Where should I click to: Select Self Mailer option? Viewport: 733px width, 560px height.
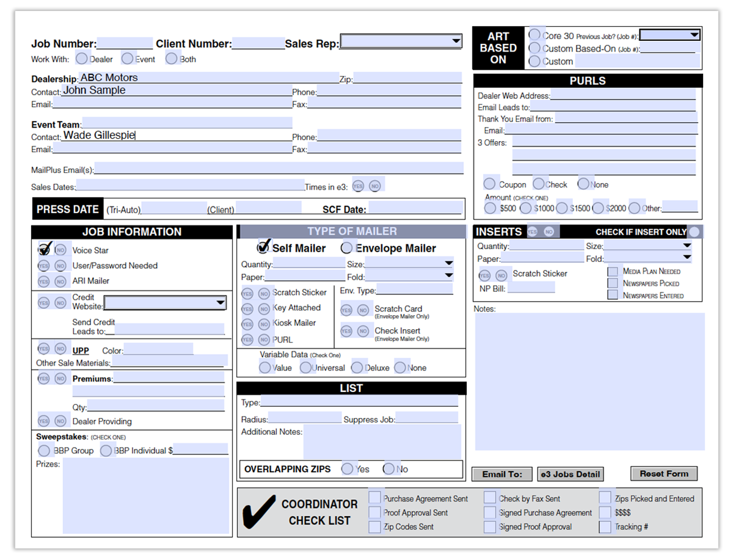click(x=264, y=247)
